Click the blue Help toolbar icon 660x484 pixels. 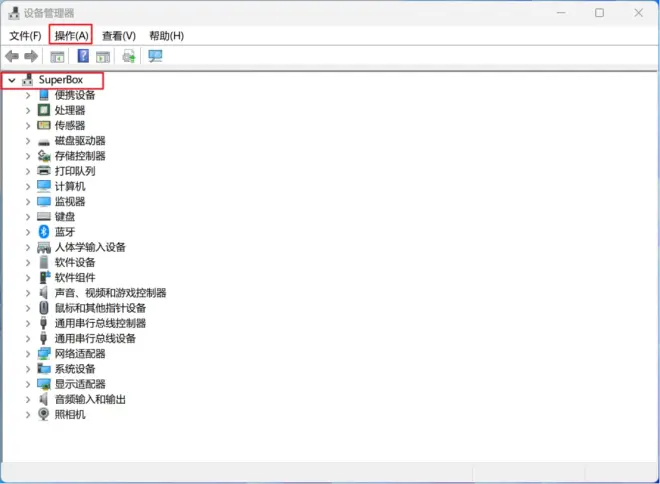pos(83,56)
